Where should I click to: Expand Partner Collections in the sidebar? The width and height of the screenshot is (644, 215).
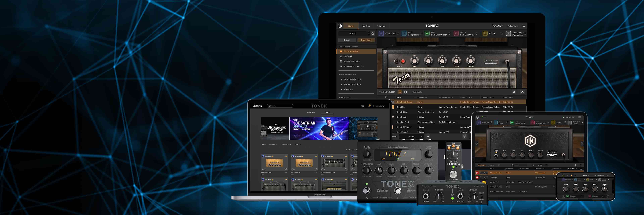pyautogui.click(x=341, y=84)
